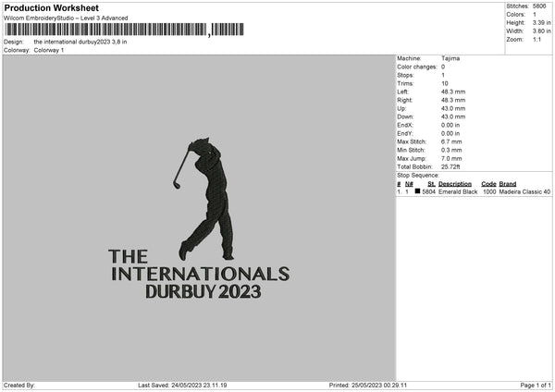
Task: Click the Description column header
Action: [455, 184]
